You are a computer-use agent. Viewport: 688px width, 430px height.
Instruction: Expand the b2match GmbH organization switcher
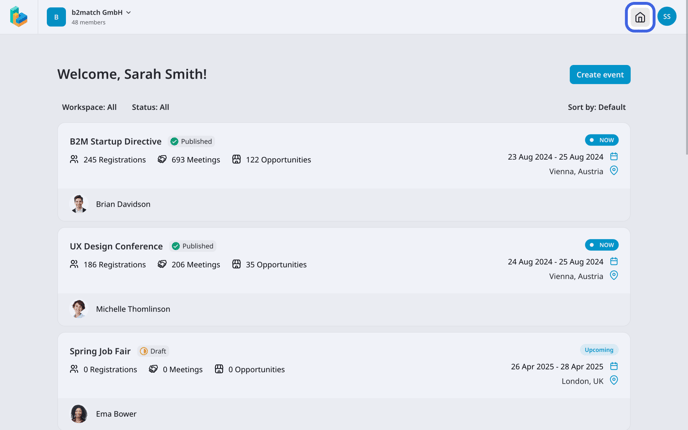pyautogui.click(x=101, y=13)
